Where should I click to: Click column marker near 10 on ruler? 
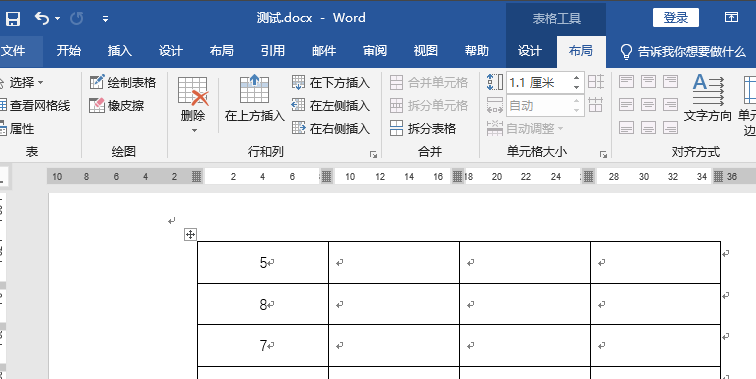pos(326,176)
